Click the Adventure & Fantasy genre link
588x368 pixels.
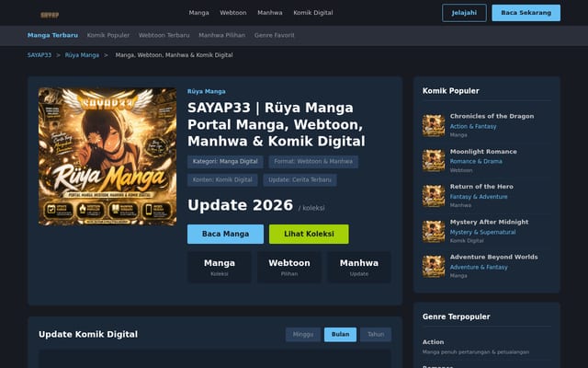[x=479, y=268]
